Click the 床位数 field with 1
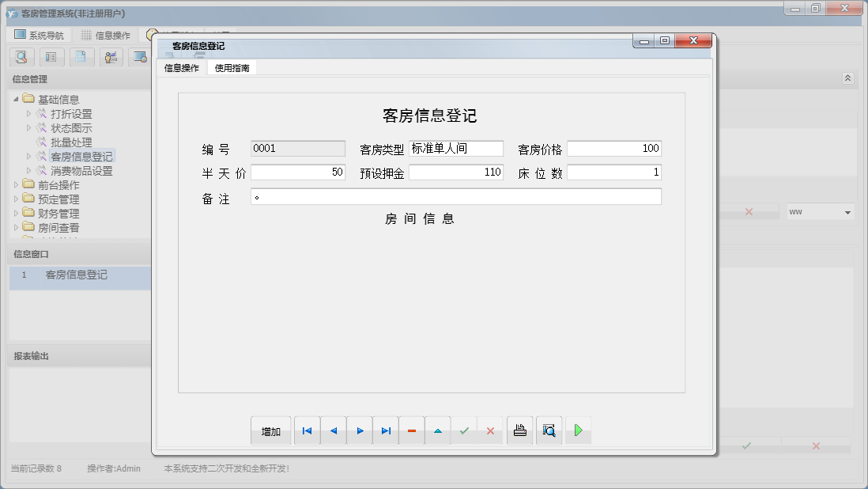This screenshot has height=489, width=868. pyautogui.click(x=614, y=172)
